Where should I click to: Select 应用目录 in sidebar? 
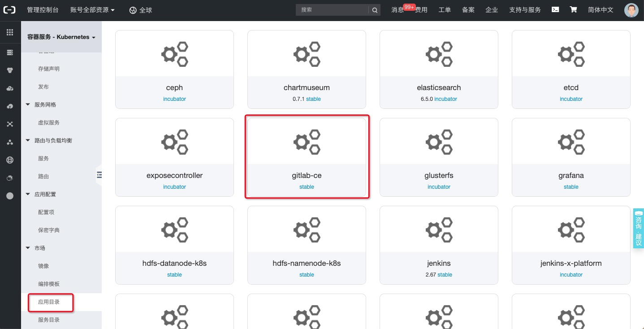click(49, 302)
